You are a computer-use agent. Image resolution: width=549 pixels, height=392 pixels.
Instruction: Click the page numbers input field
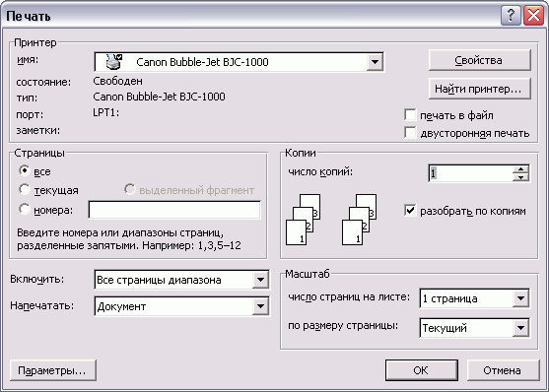174,210
